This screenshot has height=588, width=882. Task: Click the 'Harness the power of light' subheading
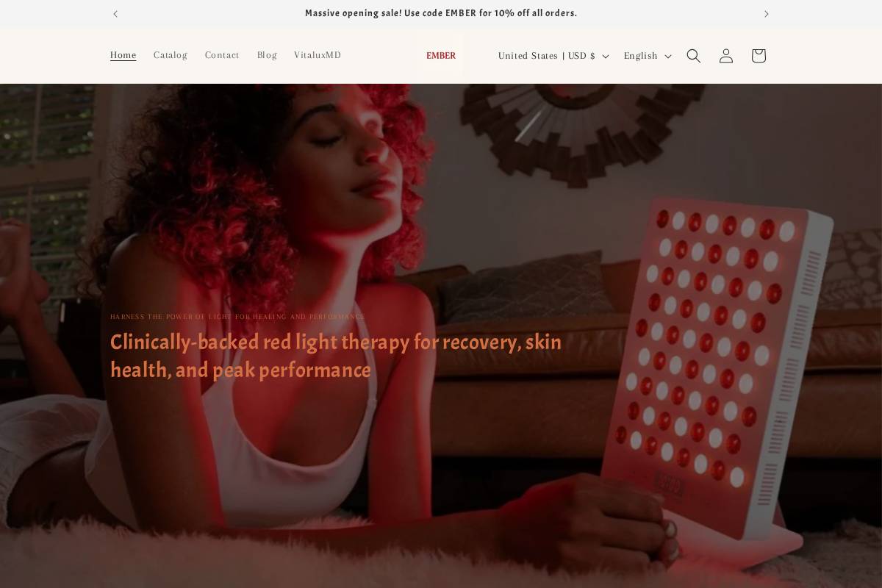[237, 317]
